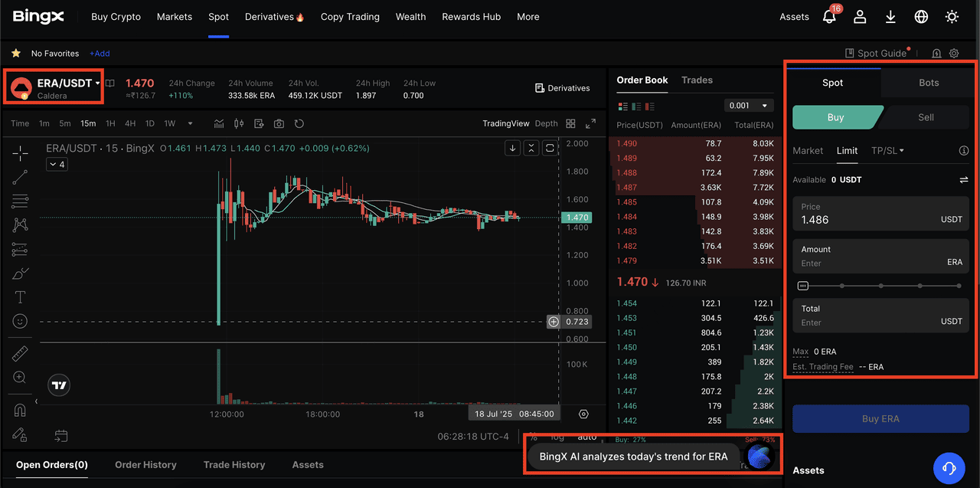Open limit order info icon
The width and height of the screenshot is (980, 488).
[964, 151]
